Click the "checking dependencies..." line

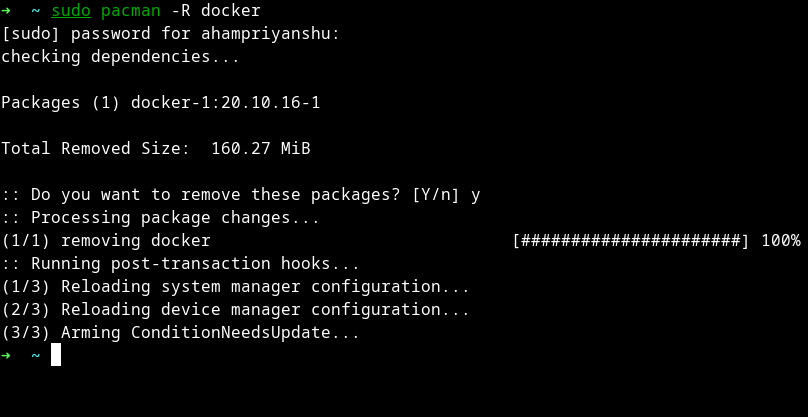click(x=120, y=57)
